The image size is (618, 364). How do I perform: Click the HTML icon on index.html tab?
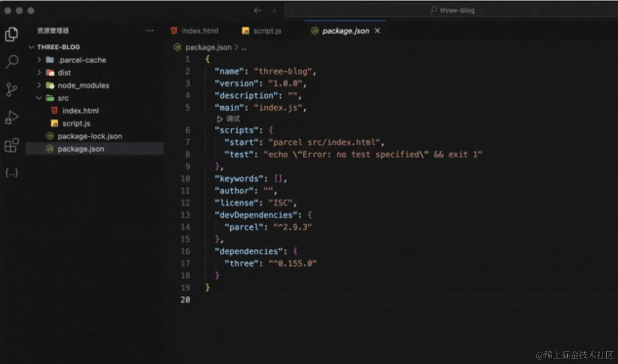(174, 31)
